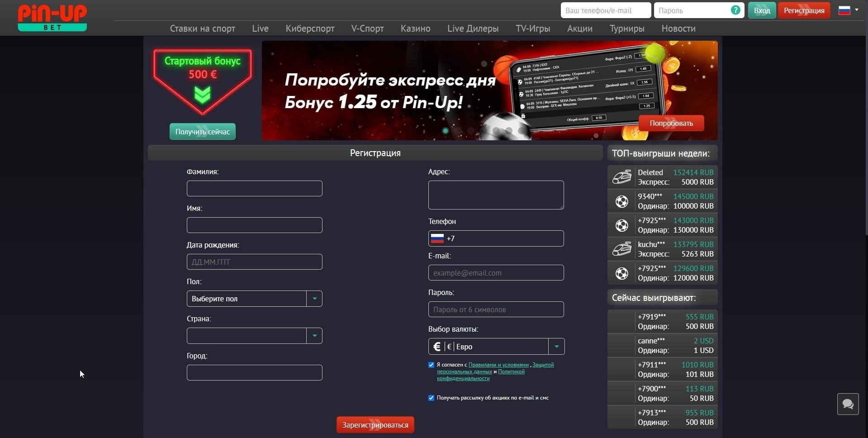Image resolution: width=868 pixels, height=438 pixels.
Task: Click the train icon beside Deleted winner
Action: point(622,177)
